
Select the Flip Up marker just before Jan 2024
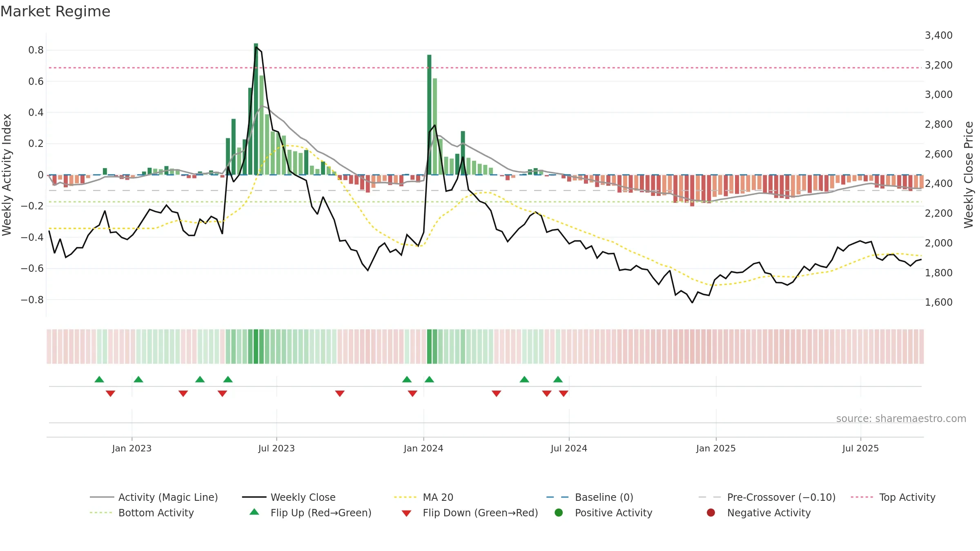[x=407, y=379]
